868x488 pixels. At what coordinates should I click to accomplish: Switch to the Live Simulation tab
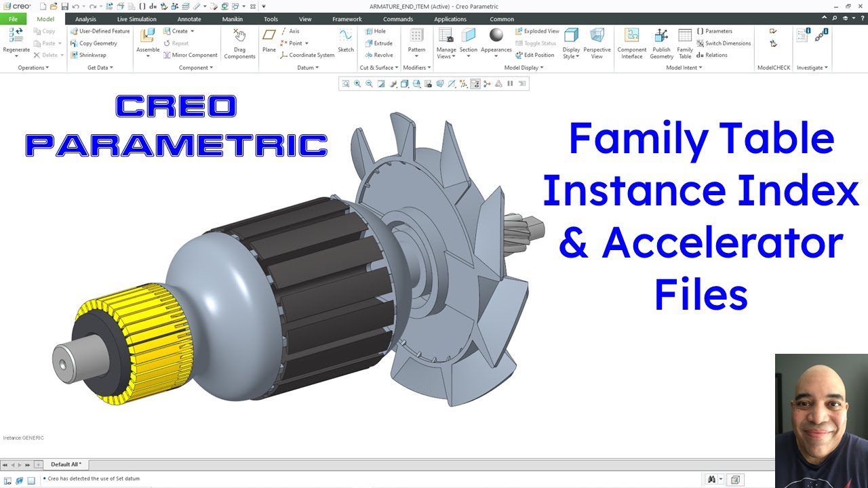(x=136, y=19)
